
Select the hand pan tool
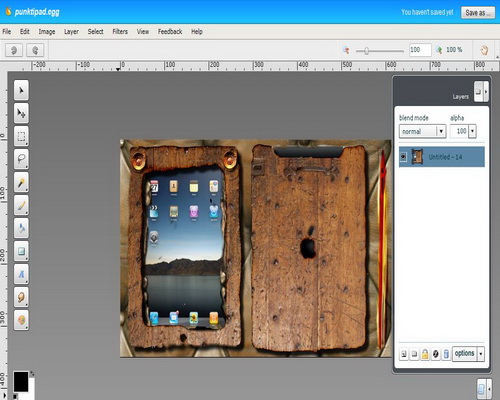pos(484,50)
